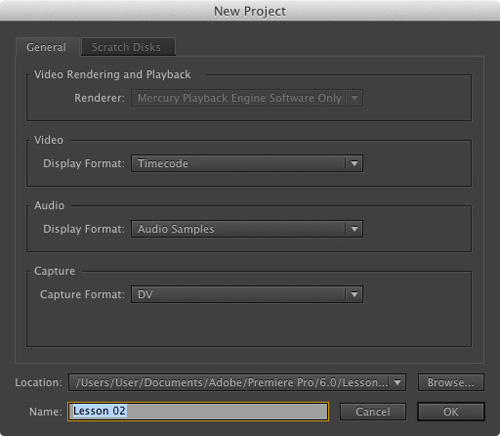This screenshot has width=500, height=436.
Task: Open the Mercury Playback Engine renderer menu
Action: [x=247, y=98]
